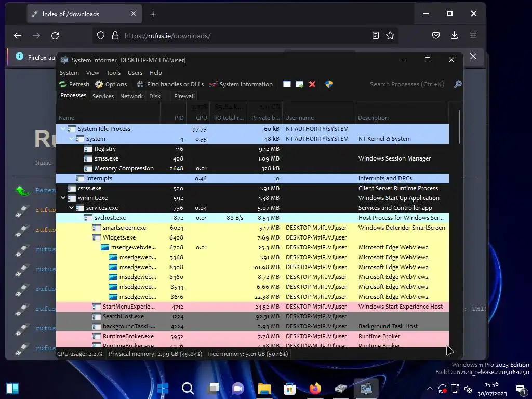The height and width of the screenshot is (399, 532).
Task: Select the Registry process row
Action: [x=252, y=149]
